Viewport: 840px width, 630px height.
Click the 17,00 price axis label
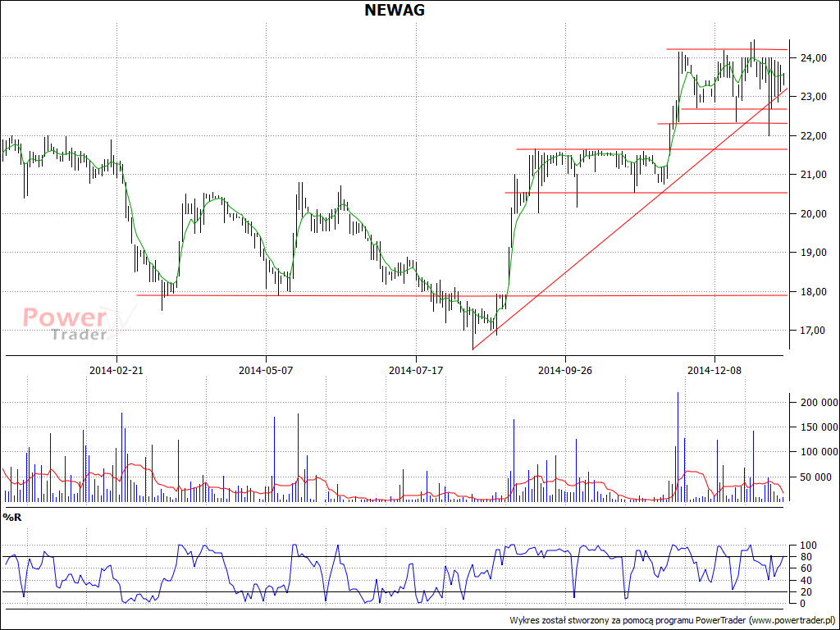[813, 331]
